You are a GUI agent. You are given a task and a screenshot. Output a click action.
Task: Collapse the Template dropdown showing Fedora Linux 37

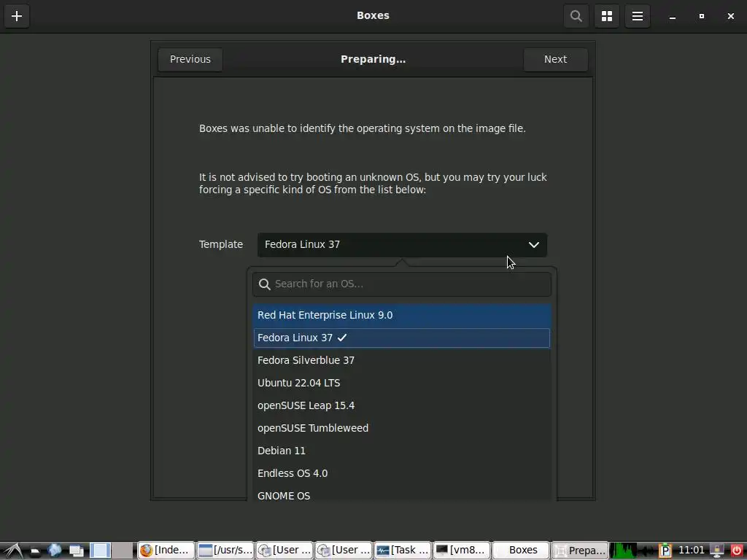tap(402, 245)
